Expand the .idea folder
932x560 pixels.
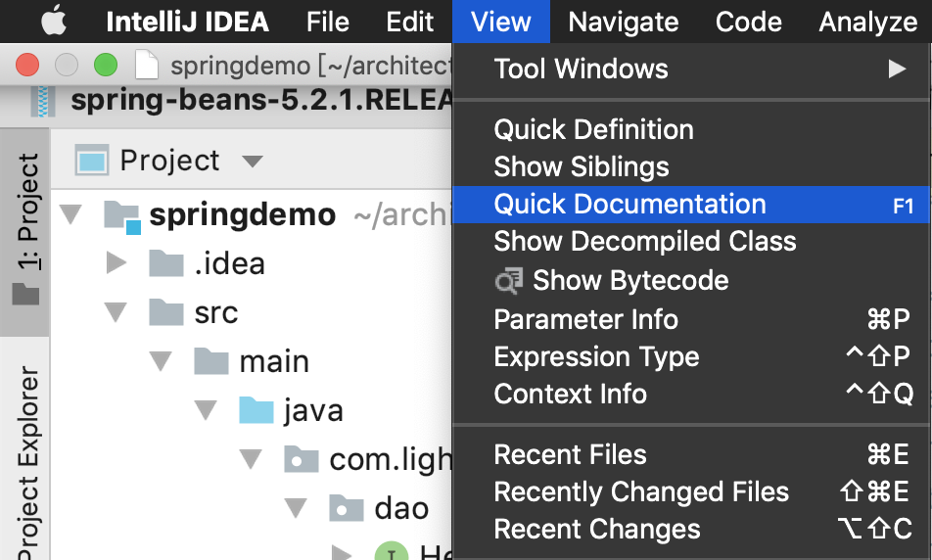pos(116,262)
